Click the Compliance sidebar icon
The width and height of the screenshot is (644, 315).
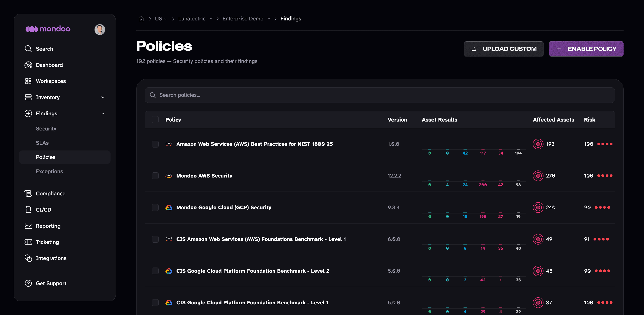pos(28,193)
